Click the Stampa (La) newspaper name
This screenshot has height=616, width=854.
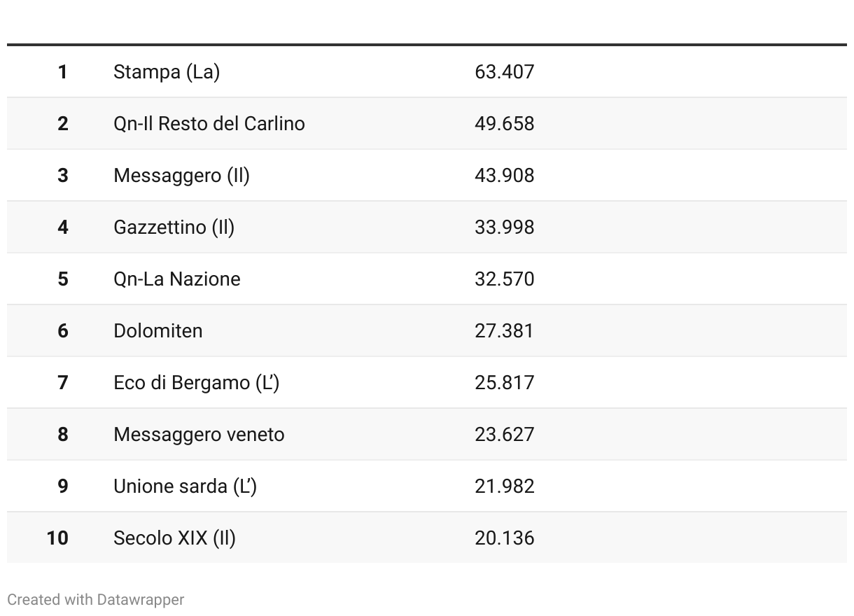167,72
